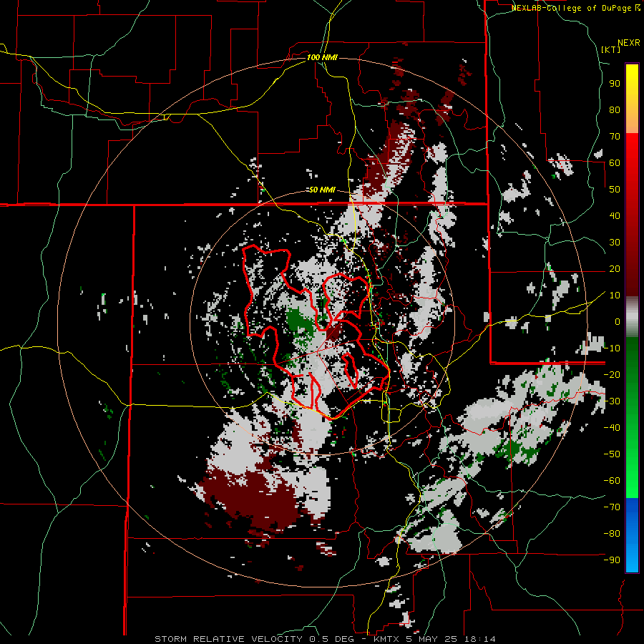
Task: Click the 90 value on the velocity scale
Action: (x=615, y=84)
